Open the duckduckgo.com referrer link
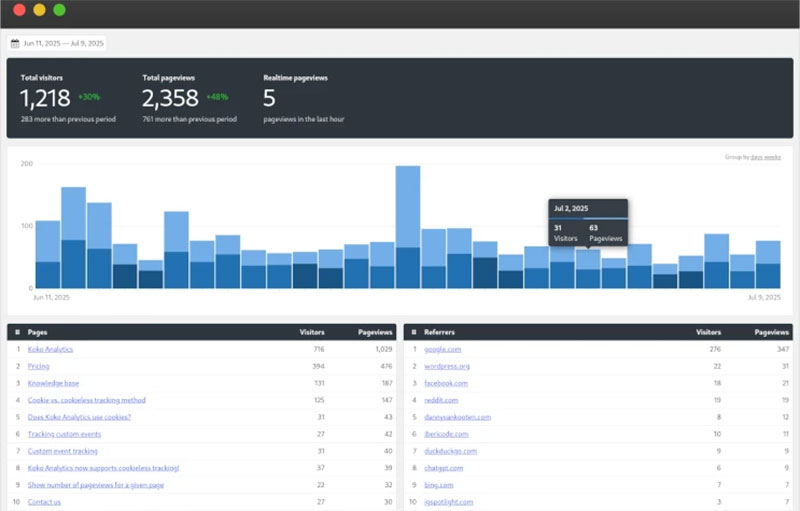 (x=450, y=451)
